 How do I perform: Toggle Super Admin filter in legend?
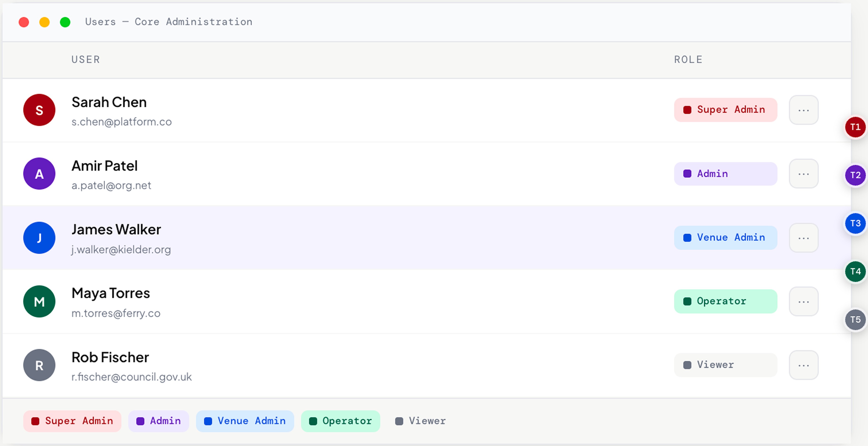[72, 421]
